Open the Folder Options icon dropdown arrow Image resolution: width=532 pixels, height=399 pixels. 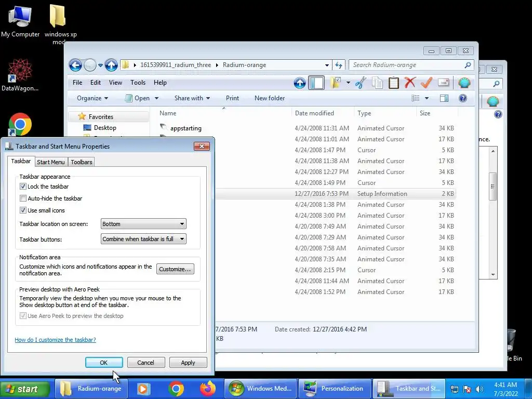click(348, 83)
